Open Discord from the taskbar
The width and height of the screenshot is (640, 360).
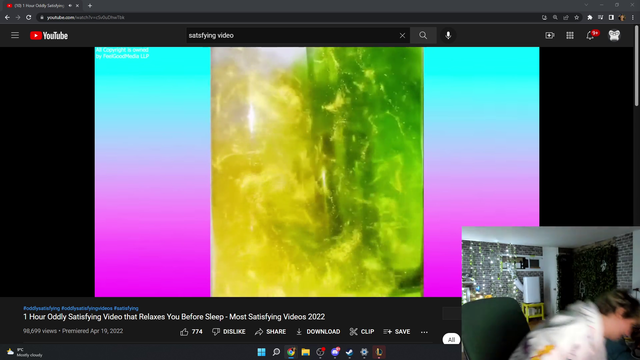point(335,352)
